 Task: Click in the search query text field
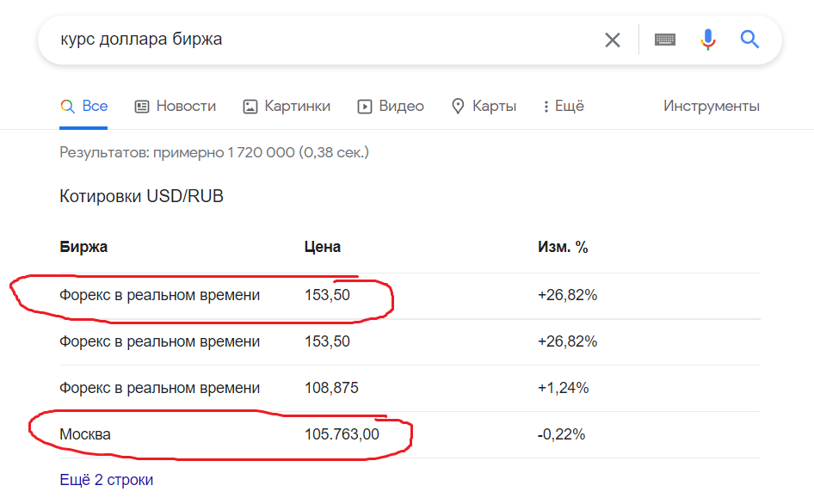(x=327, y=40)
